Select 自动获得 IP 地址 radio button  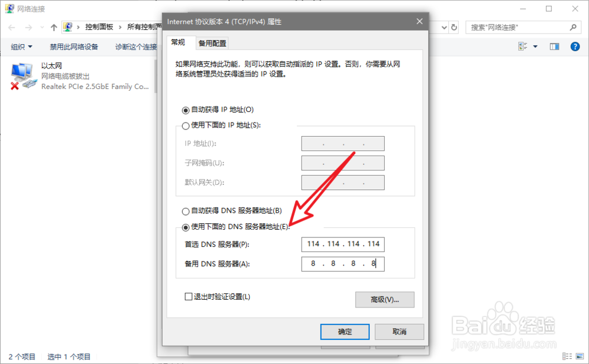[186, 111]
